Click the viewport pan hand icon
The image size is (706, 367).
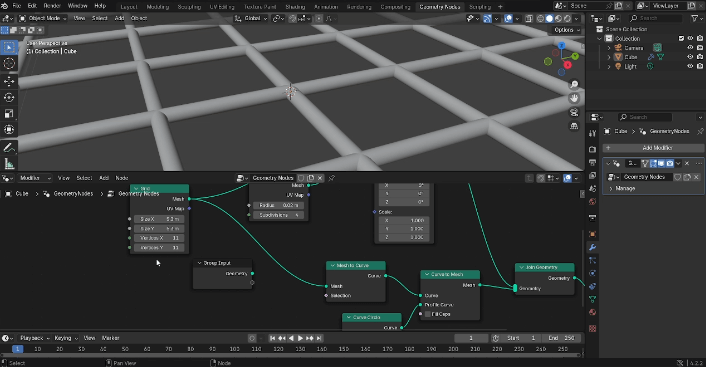coord(574,98)
